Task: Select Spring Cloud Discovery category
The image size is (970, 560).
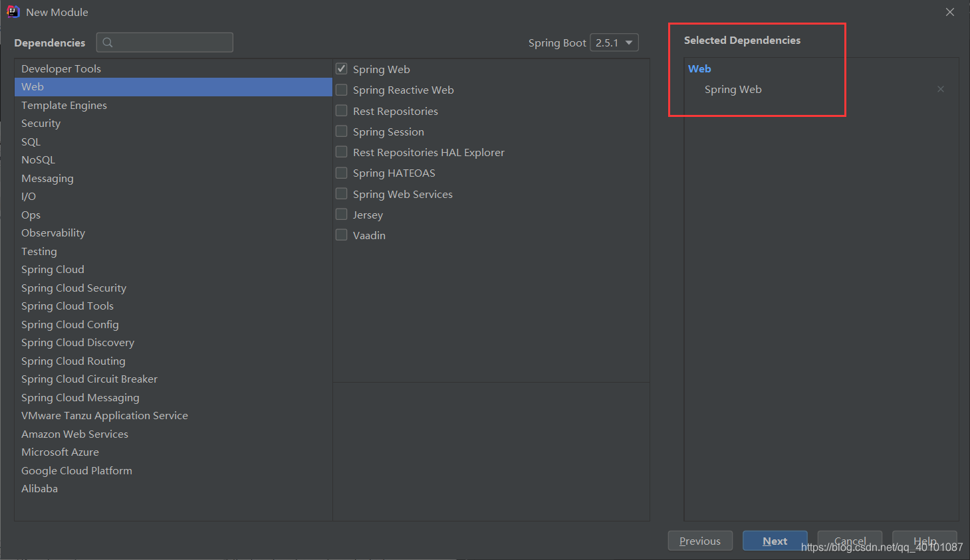Action: pyautogui.click(x=174, y=343)
